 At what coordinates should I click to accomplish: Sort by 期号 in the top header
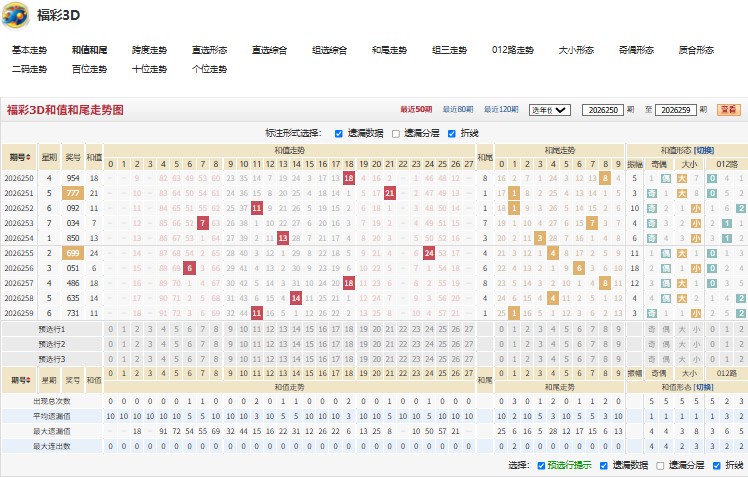[x=20, y=157]
